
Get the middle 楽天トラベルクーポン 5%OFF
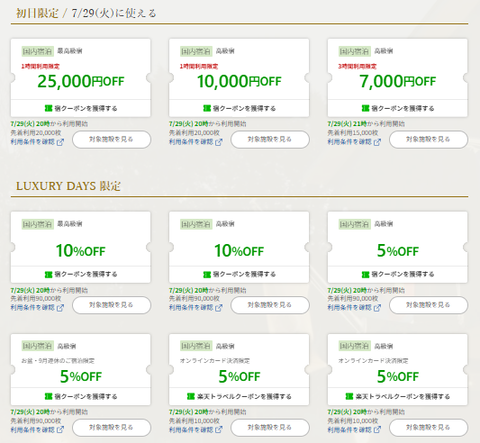pos(239,396)
